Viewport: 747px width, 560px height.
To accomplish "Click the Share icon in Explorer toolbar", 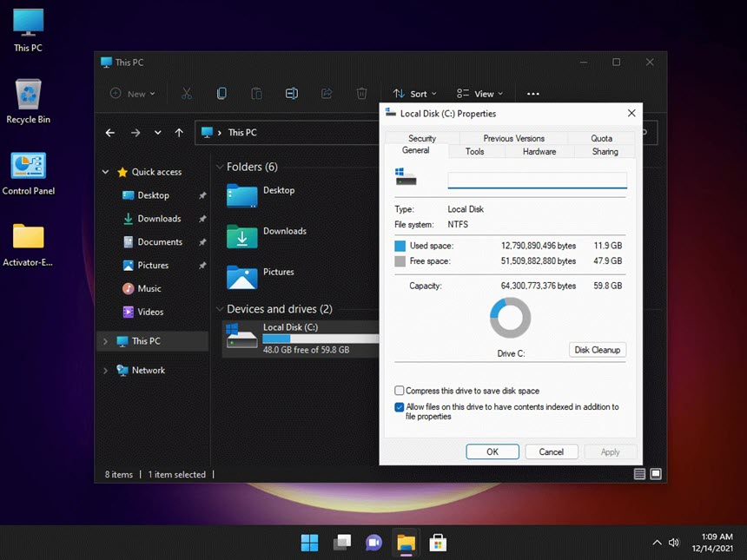I will point(327,94).
